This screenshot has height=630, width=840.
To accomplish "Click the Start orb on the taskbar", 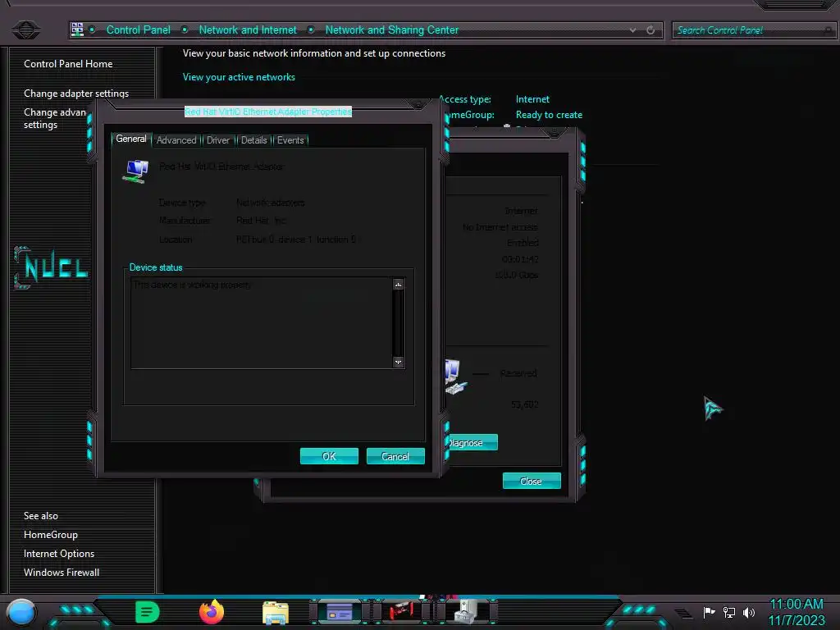I will [21, 612].
